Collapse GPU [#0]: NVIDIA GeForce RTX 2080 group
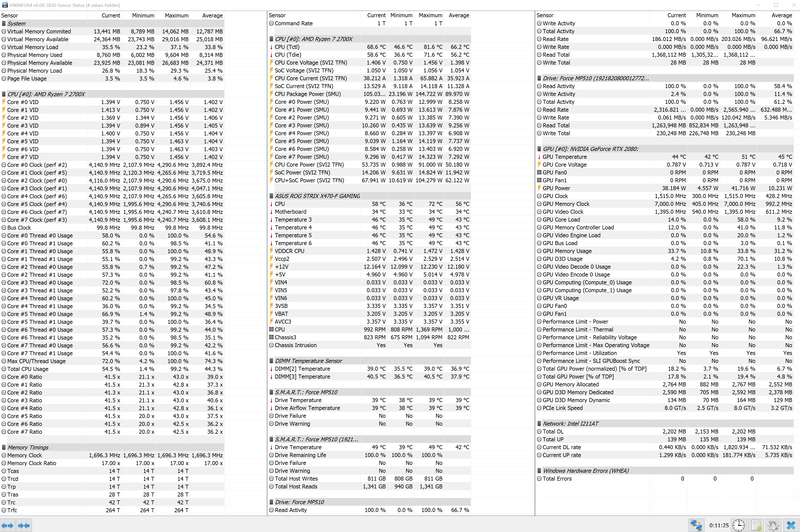800x532 pixels. [590, 149]
